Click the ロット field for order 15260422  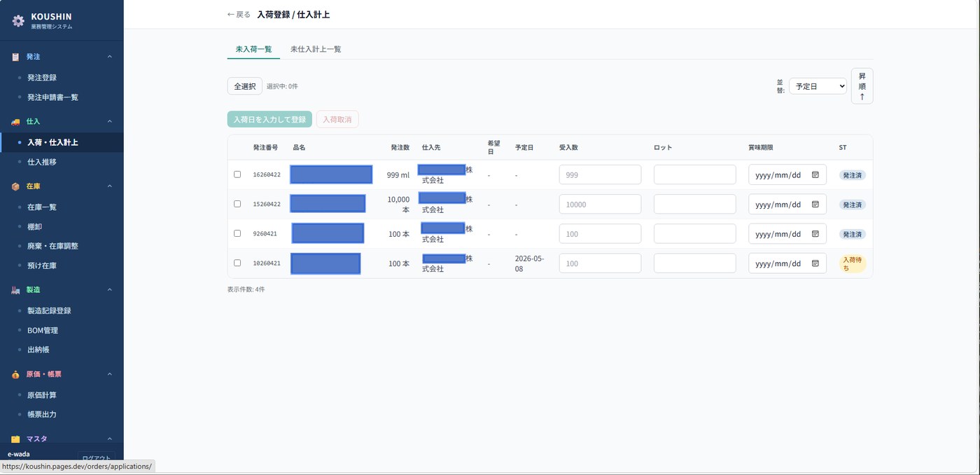(694, 204)
